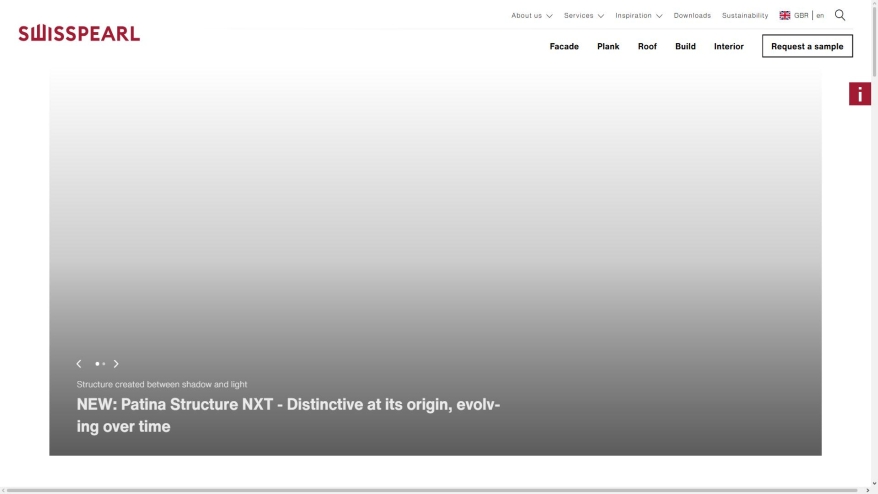Open the Interior menu

pyautogui.click(x=728, y=46)
